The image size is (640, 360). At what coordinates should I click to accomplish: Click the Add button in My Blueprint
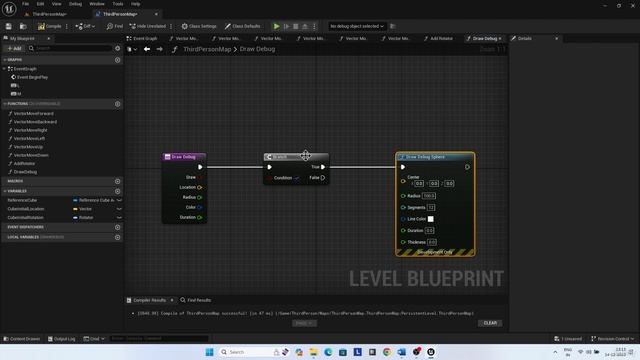click(x=14, y=48)
